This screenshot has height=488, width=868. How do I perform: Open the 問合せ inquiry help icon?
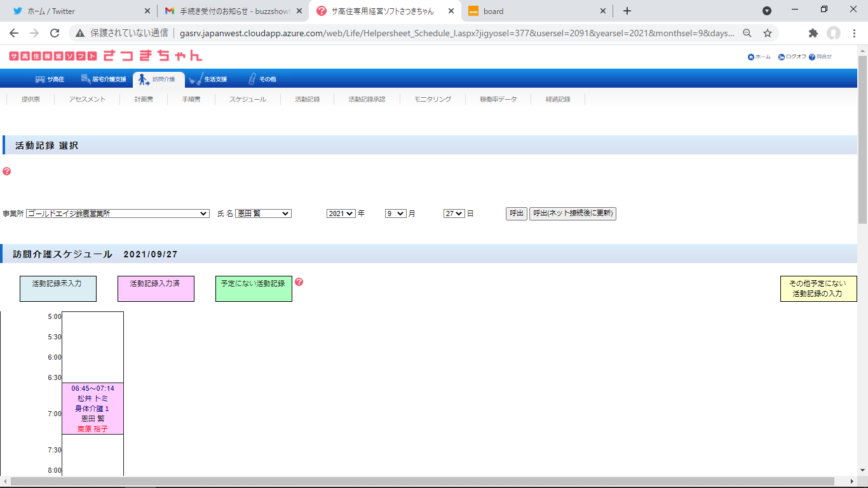coord(812,57)
